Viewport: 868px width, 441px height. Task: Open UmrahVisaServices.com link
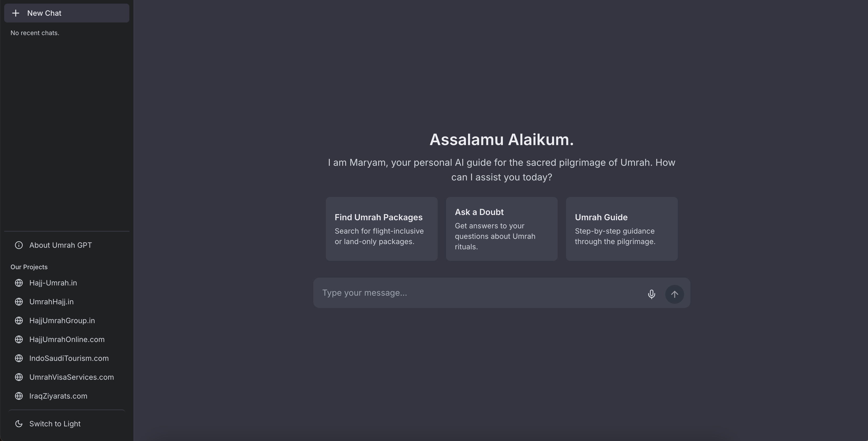[x=72, y=377]
